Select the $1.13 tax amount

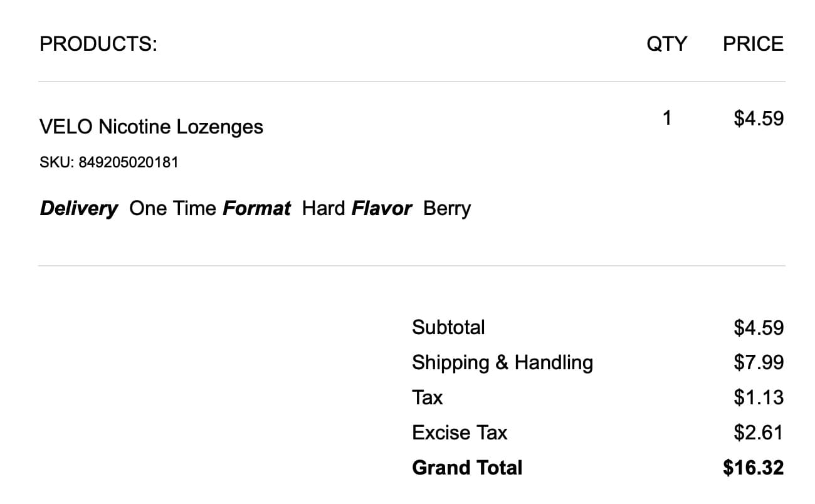pos(759,397)
